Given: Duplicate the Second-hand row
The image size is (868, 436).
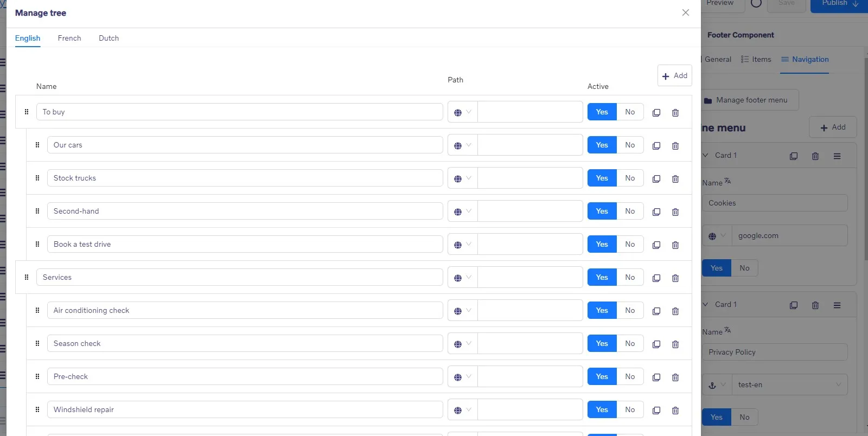Looking at the screenshot, I should (x=656, y=212).
